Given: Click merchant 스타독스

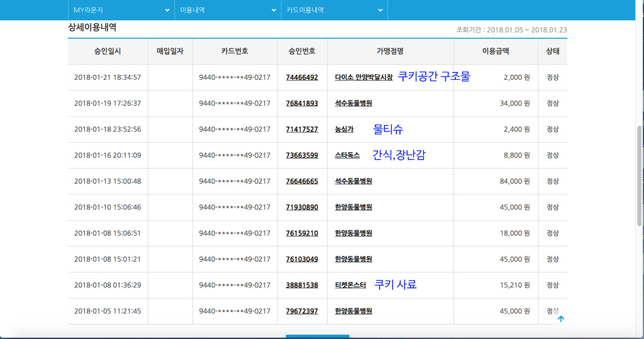Looking at the screenshot, I should [347, 155].
